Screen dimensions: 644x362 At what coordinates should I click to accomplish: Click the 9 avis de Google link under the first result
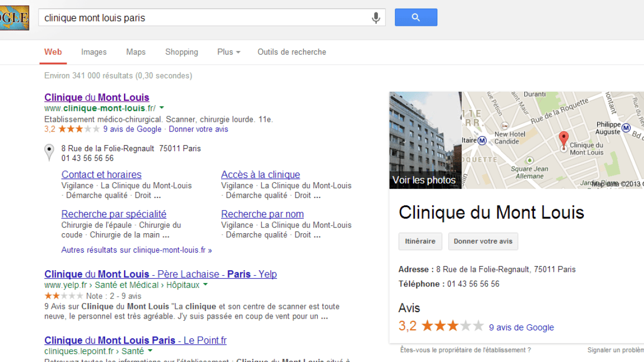tap(133, 129)
